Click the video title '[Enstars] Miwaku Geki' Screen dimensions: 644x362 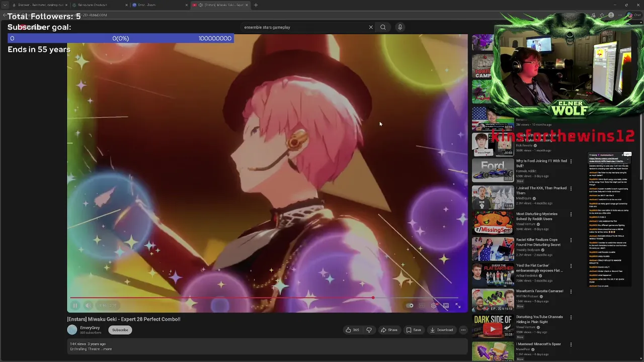coord(124,319)
